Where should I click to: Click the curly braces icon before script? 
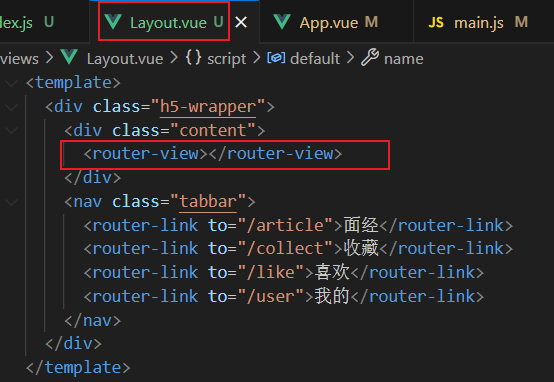tap(193, 58)
